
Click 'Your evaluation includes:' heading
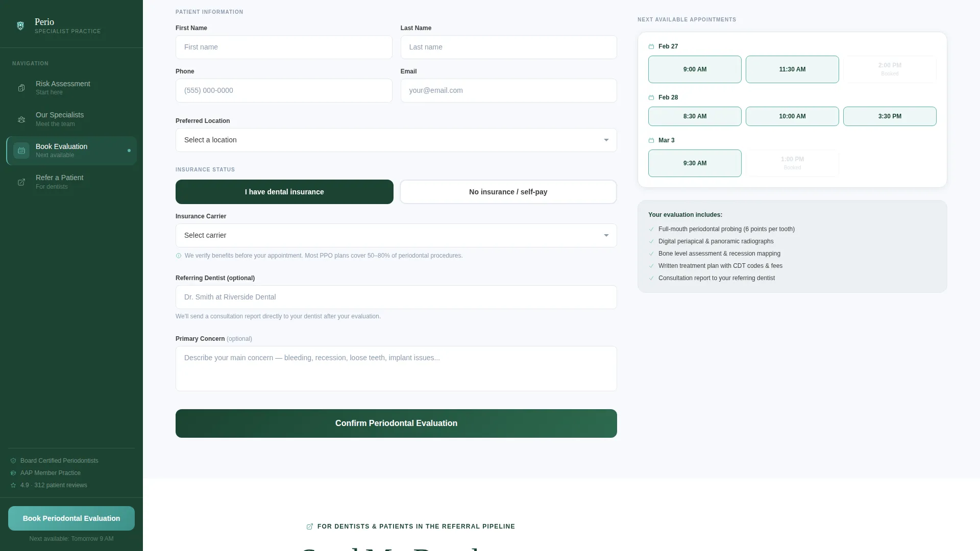pos(685,215)
